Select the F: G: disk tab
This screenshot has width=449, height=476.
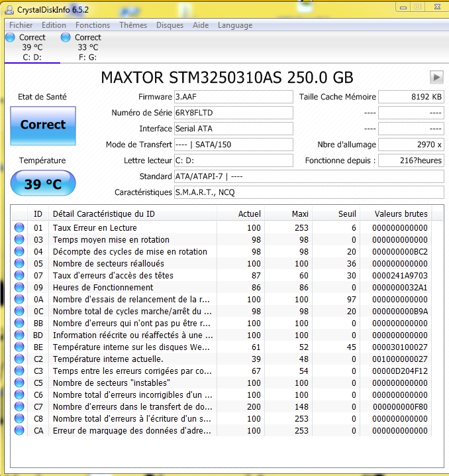[87, 47]
